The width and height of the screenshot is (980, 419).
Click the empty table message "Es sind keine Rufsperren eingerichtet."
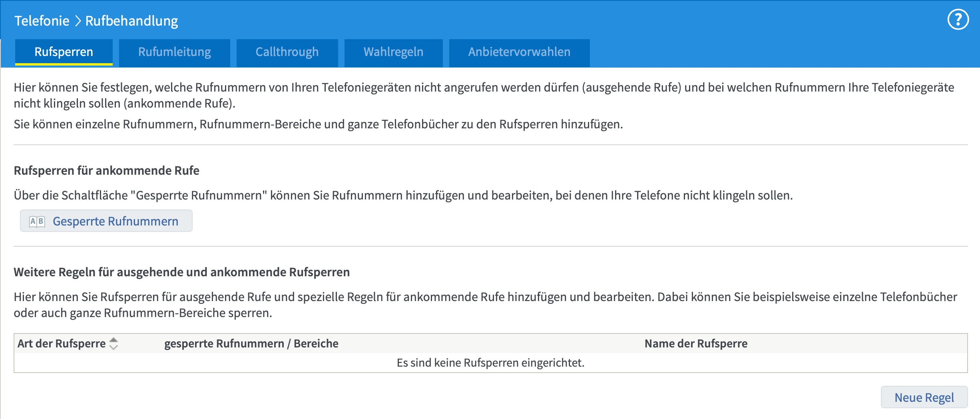tap(490, 363)
